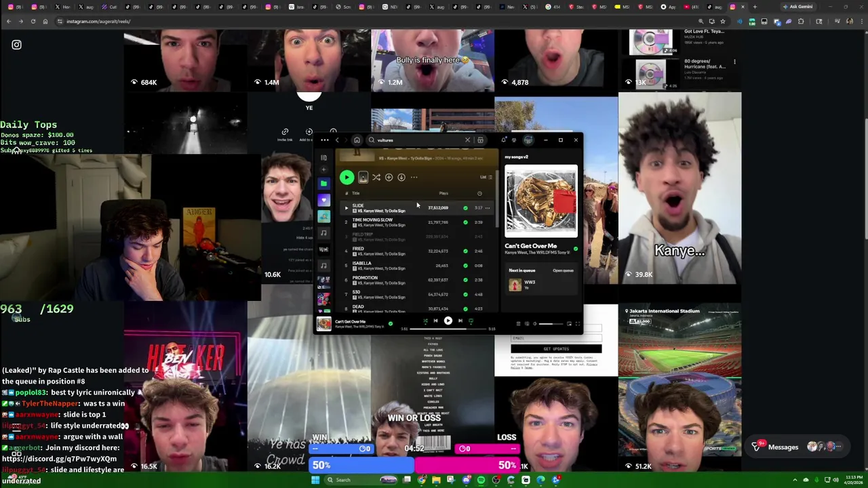Enter Spotify full screen mode

[578, 324]
